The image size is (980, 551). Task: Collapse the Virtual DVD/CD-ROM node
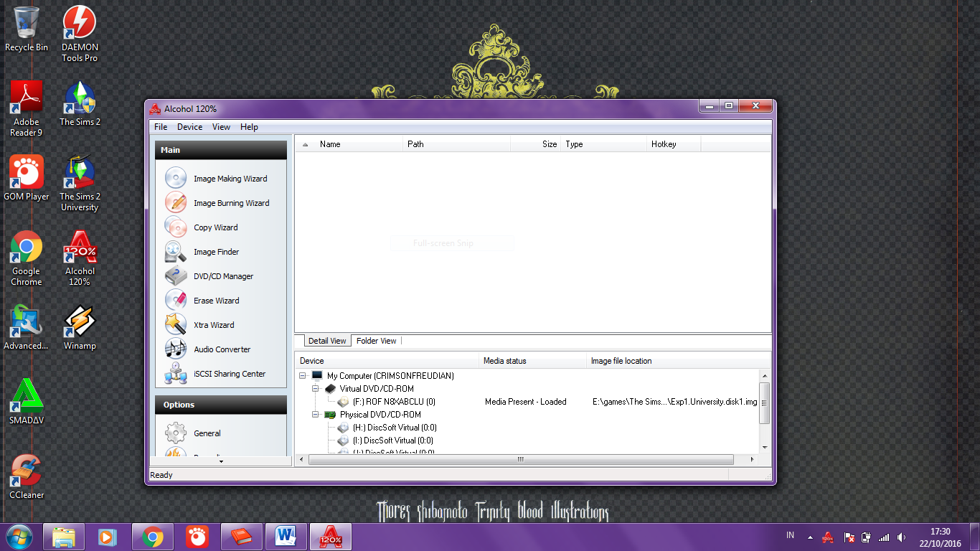tap(316, 388)
